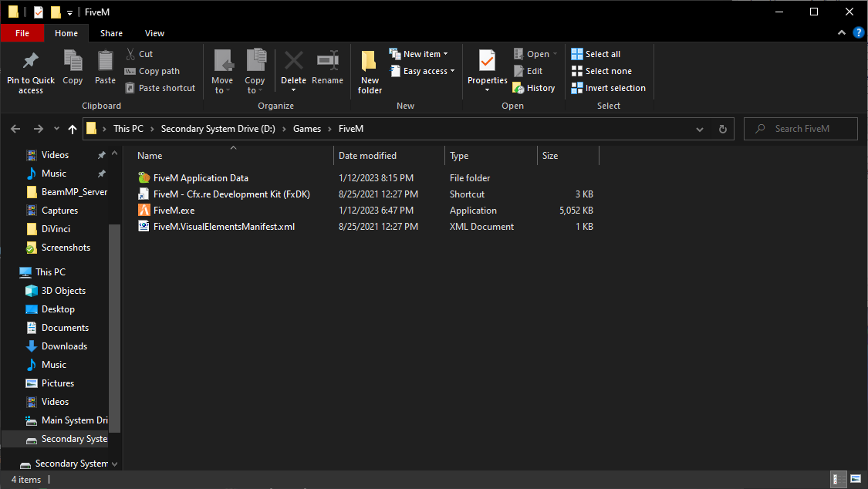
Task: Open 3D Objects in the sidebar
Action: [x=56, y=291]
